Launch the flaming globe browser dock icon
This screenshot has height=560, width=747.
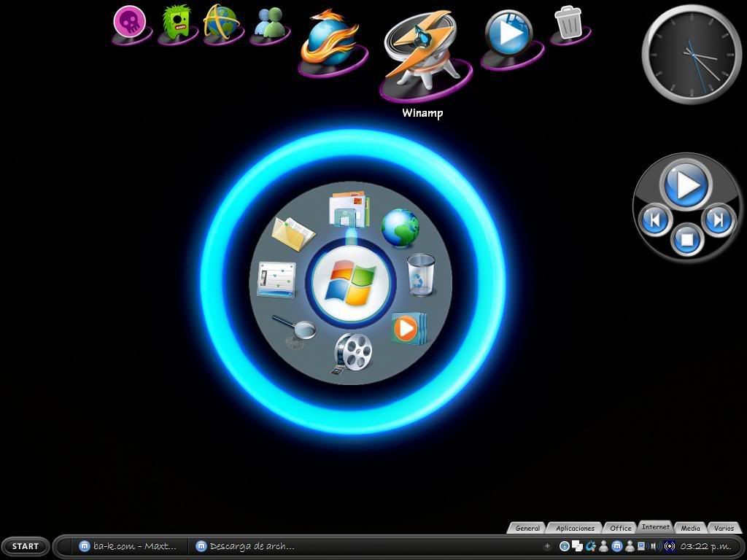[x=330, y=39]
